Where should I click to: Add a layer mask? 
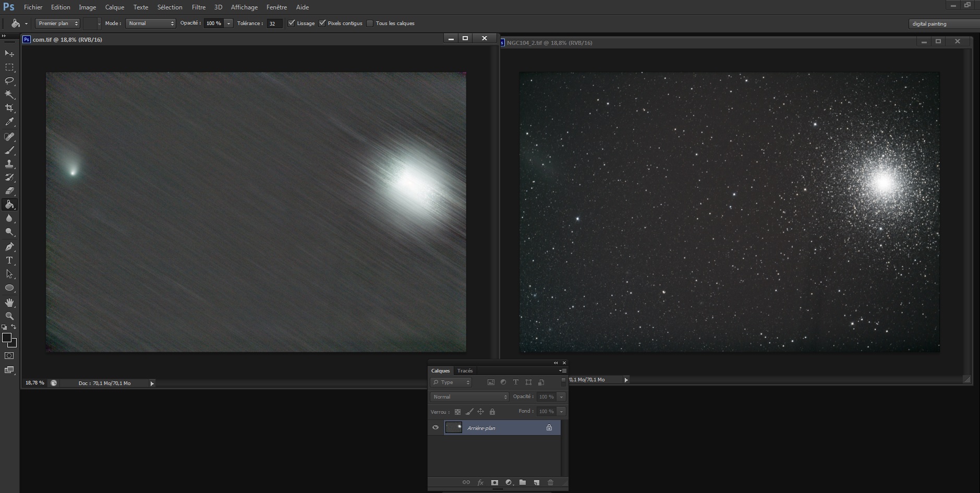pyautogui.click(x=494, y=483)
